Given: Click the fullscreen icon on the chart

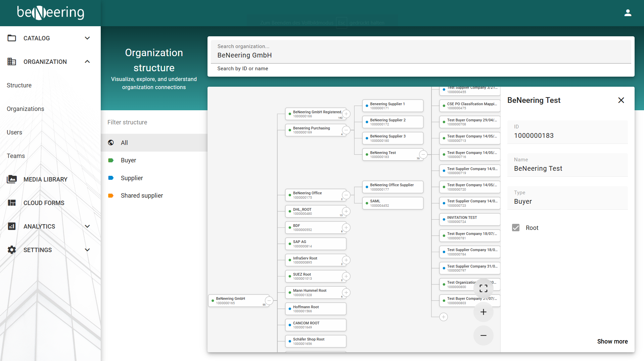Looking at the screenshot, I should [x=483, y=288].
